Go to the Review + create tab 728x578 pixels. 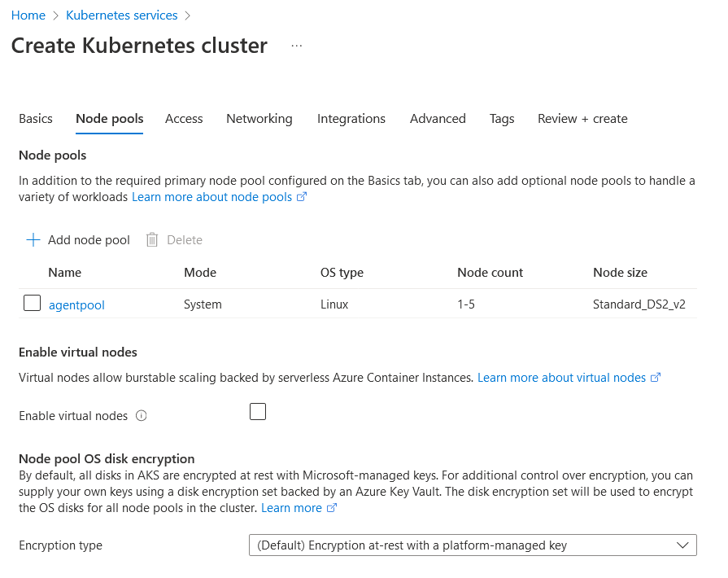582,119
